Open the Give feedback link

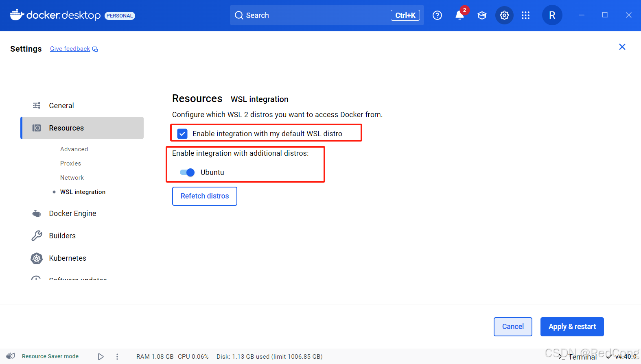70,49
